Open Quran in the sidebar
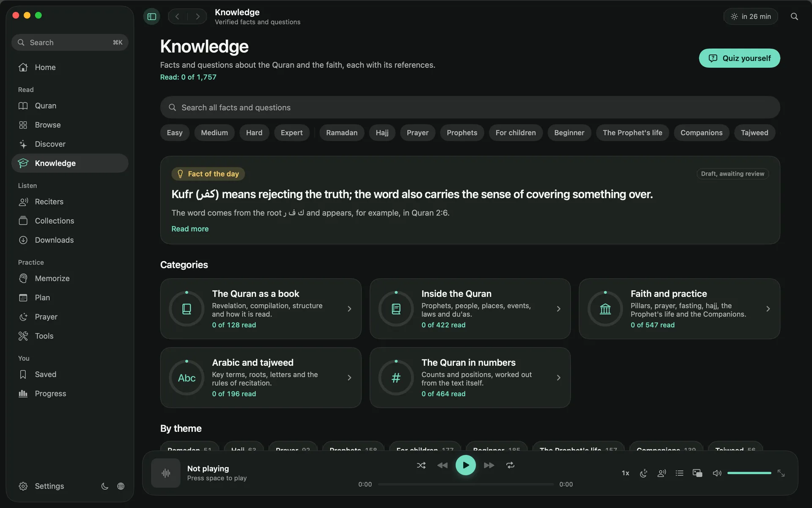Viewport: 812px width, 508px height. coord(70,106)
